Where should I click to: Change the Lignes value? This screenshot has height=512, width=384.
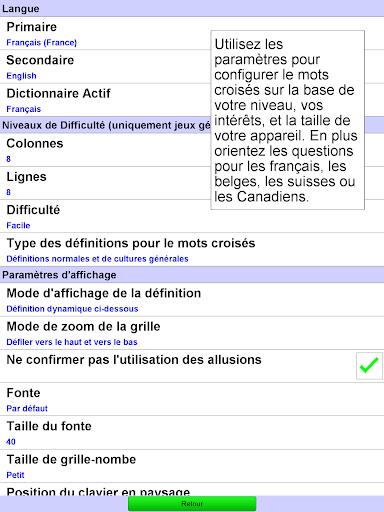192,183
